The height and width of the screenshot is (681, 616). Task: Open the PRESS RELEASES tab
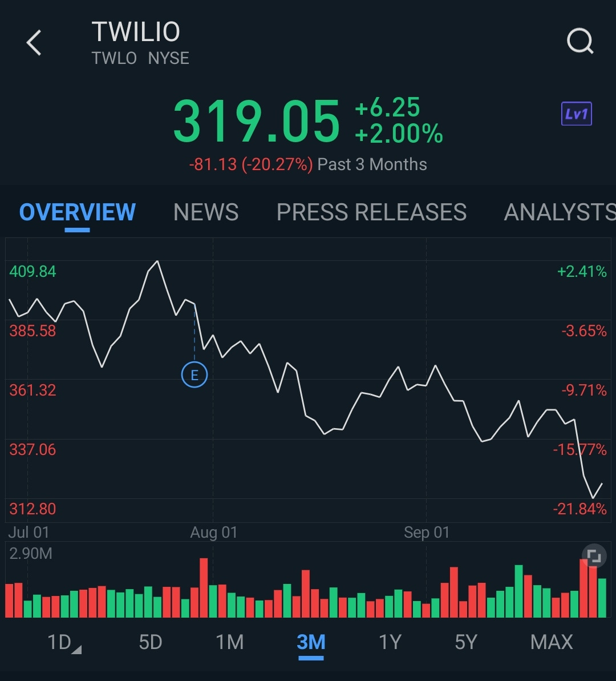[x=372, y=212]
